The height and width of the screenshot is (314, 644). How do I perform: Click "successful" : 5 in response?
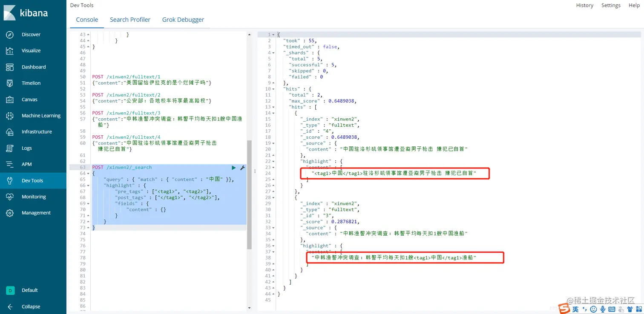tap(313, 65)
